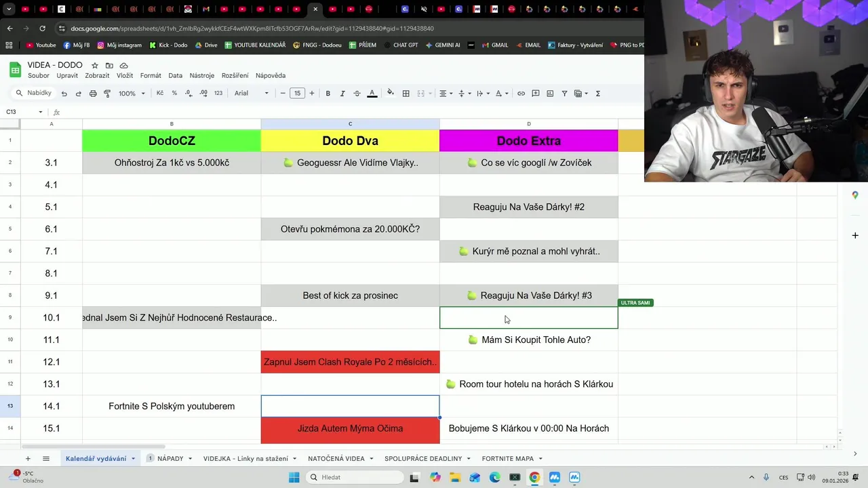Image resolution: width=868 pixels, height=488 pixels.
Task: Open the Arial font dropdown
Action: pos(252,94)
